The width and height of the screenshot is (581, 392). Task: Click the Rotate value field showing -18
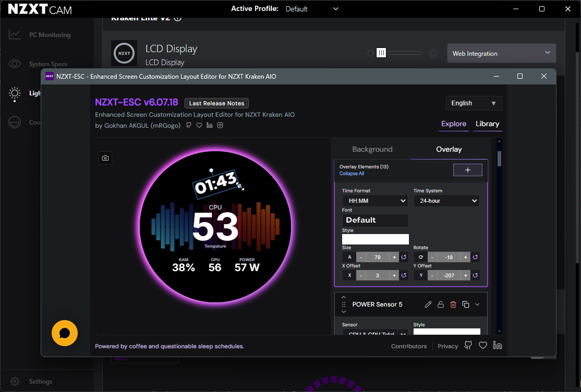(x=449, y=257)
